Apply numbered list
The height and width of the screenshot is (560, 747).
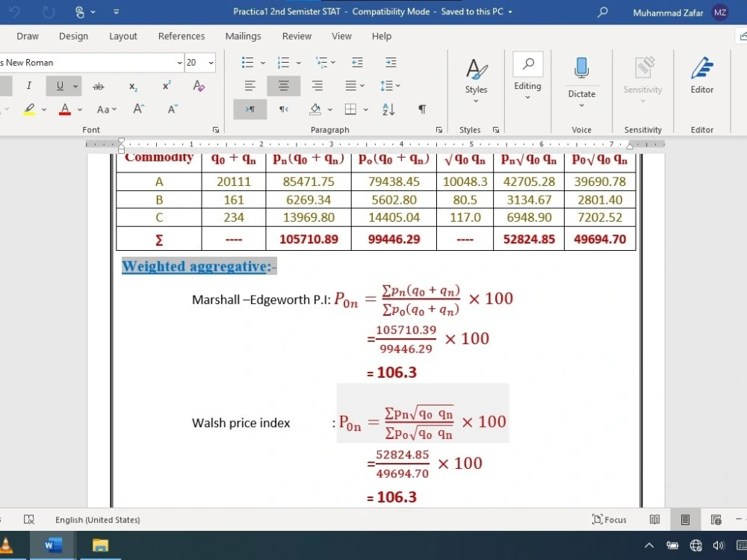click(283, 63)
